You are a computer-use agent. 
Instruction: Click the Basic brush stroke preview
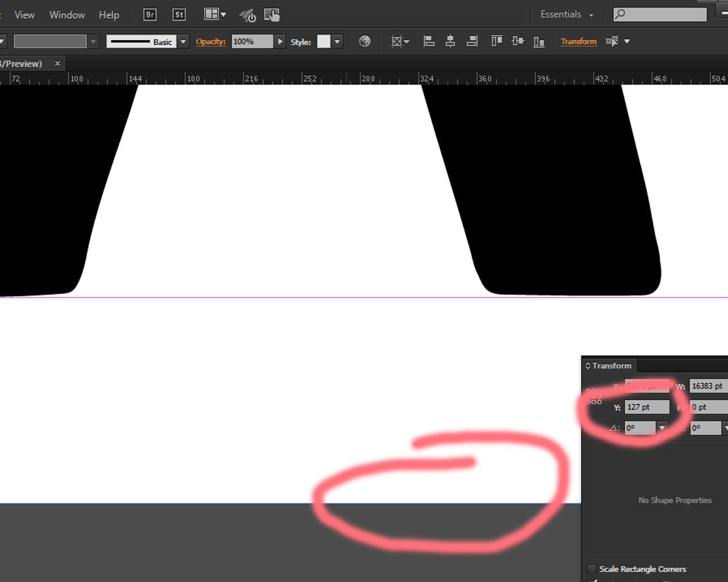pyautogui.click(x=142, y=41)
